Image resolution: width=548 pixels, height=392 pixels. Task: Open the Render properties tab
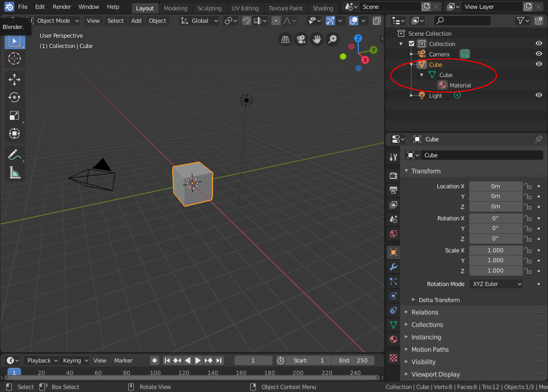tap(393, 175)
